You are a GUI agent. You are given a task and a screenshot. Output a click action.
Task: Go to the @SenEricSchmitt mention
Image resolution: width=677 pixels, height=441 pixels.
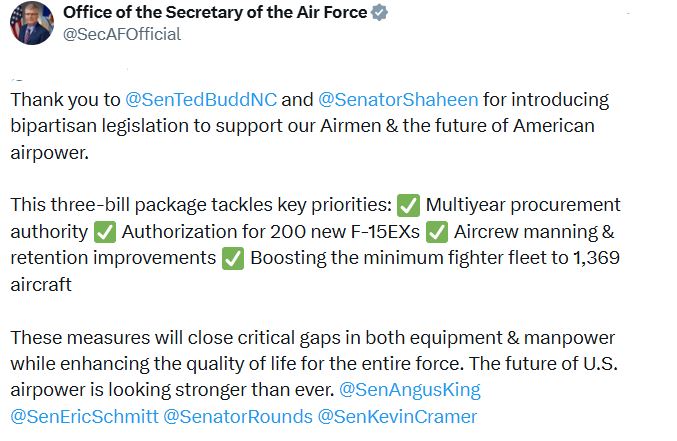pyautogui.click(x=83, y=415)
